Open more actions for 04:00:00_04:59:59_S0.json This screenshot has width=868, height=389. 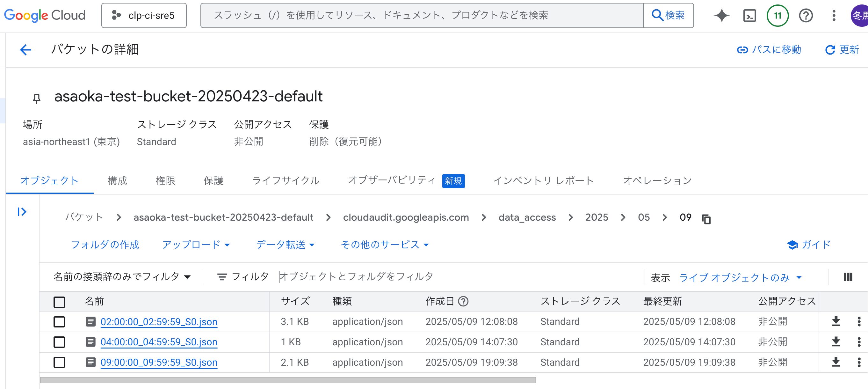[859, 342]
